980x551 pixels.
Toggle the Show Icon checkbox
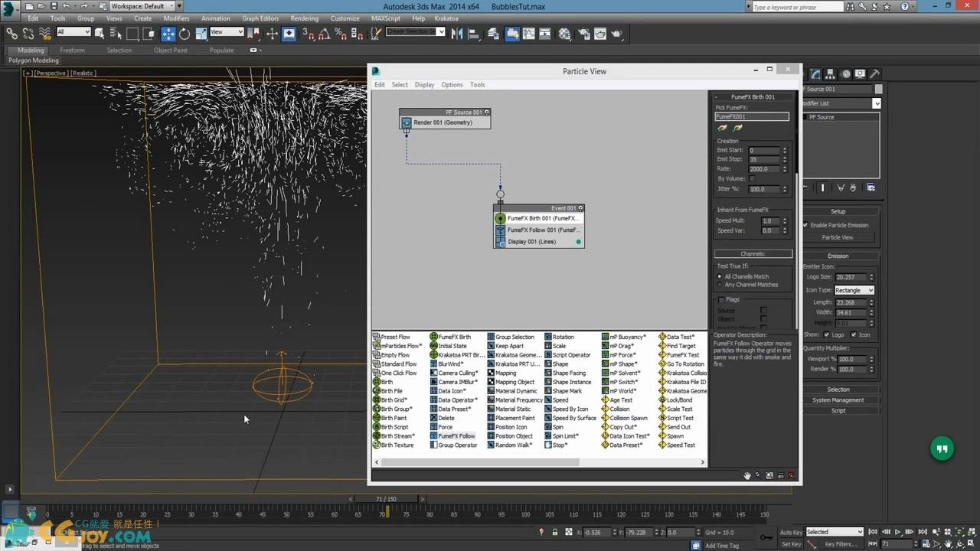[853, 334]
